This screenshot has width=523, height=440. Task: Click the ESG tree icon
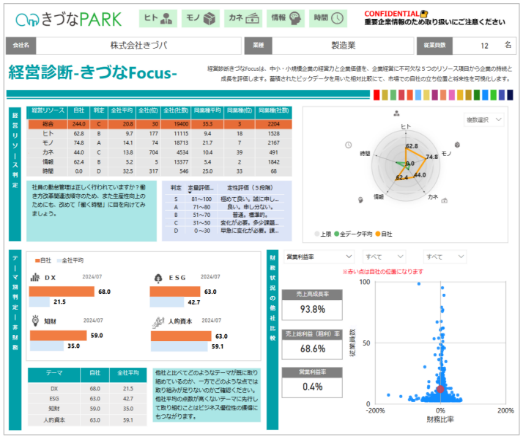[x=158, y=278]
